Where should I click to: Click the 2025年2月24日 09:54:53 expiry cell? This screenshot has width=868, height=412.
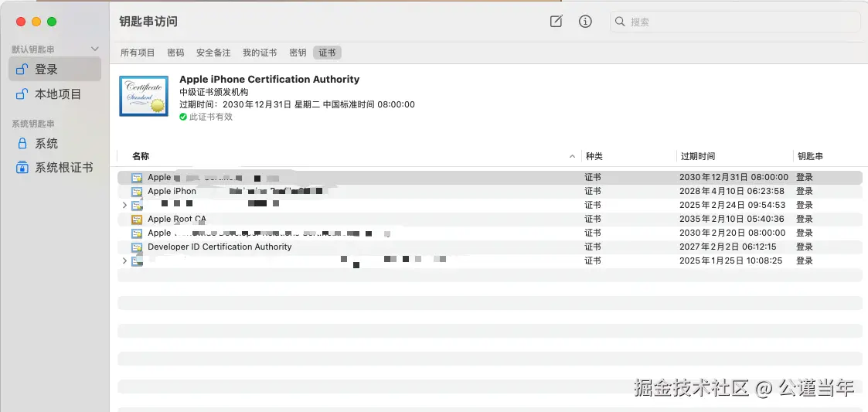point(733,206)
